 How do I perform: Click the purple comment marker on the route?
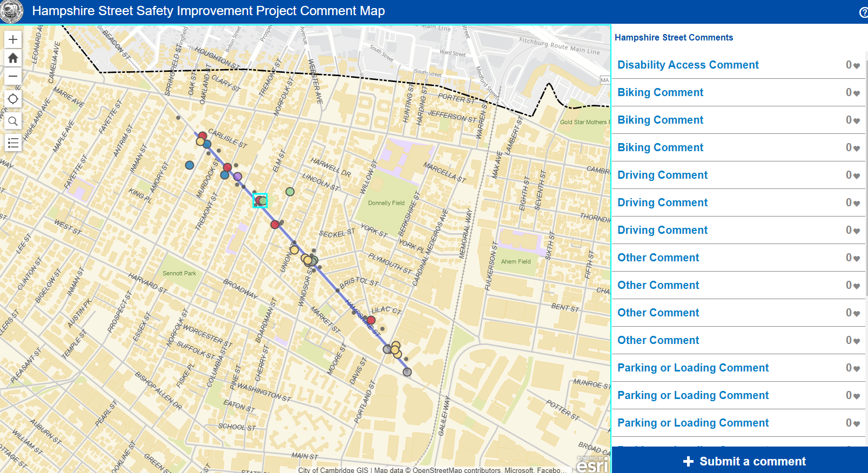[238, 177]
